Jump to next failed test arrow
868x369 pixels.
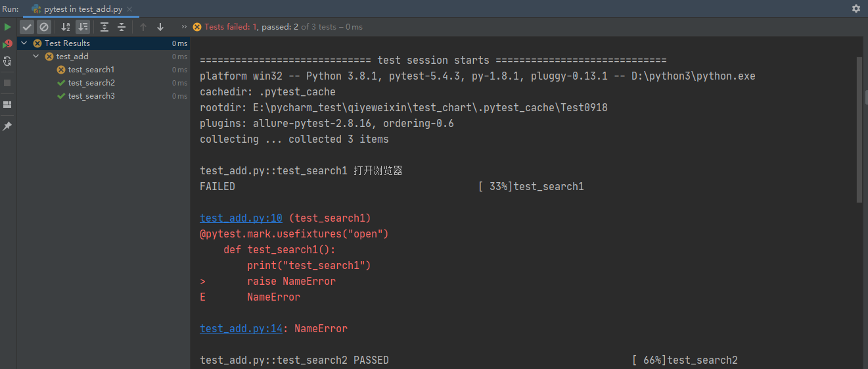click(x=160, y=27)
